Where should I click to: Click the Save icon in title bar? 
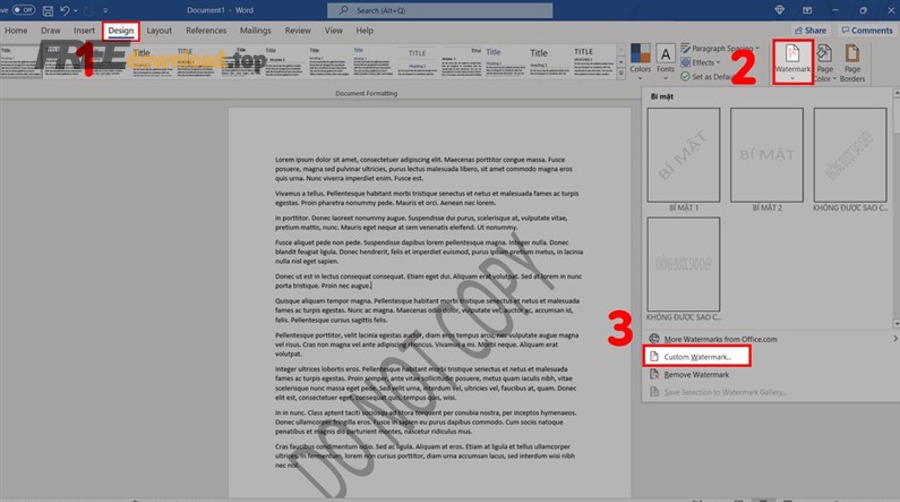pos(48,10)
